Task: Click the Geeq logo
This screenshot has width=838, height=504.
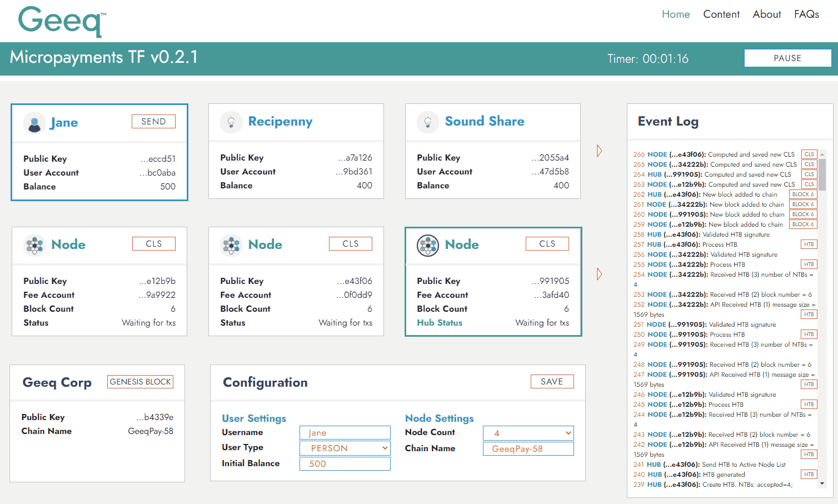Action: pyautogui.click(x=62, y=22)
